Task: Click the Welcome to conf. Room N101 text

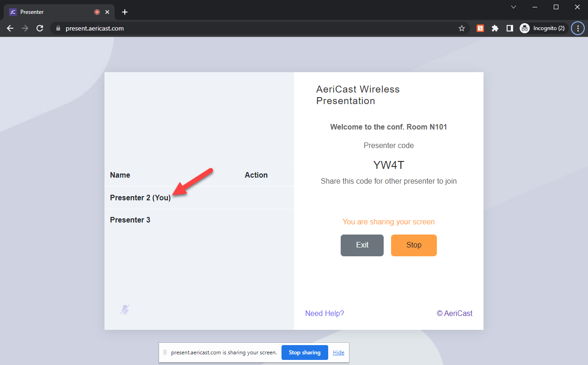Action: point(388,127)
